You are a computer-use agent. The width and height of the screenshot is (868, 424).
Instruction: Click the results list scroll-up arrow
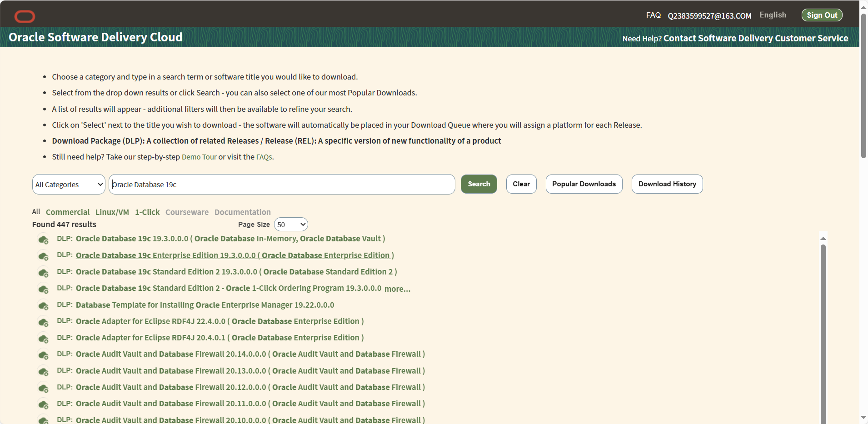pos(823,238)
